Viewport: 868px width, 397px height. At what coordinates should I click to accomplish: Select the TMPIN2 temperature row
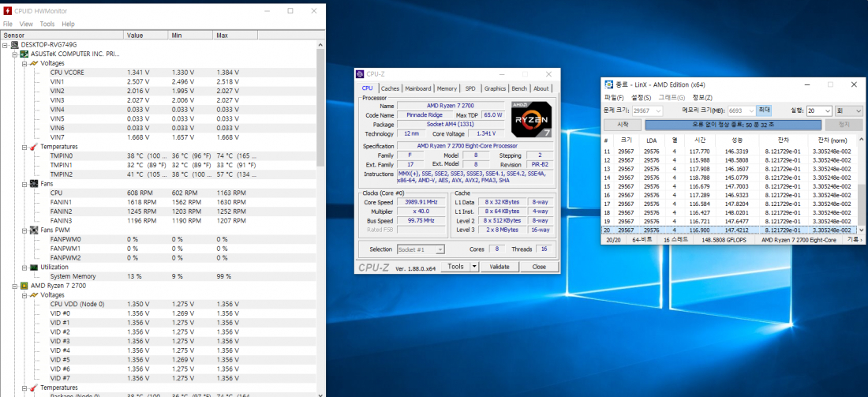[x=158, y=174]
